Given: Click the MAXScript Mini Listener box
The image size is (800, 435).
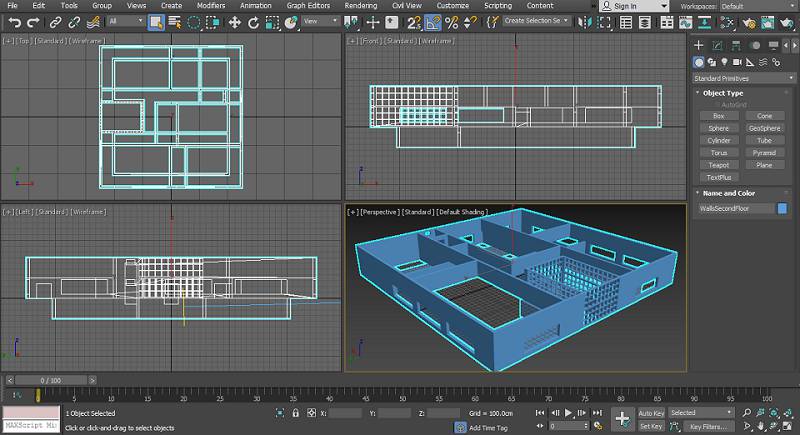Looking at the screenshot, I should pos(31,425).
